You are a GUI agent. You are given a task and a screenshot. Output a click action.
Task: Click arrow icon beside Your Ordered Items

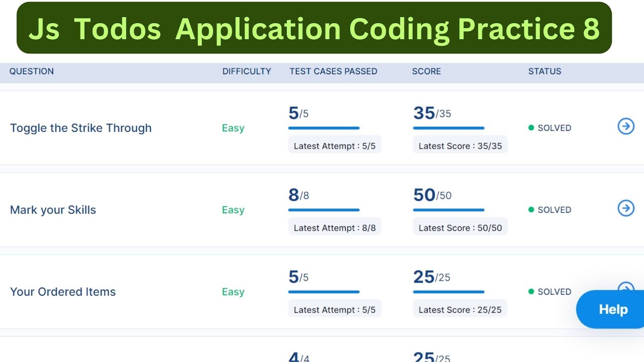[x=625, y=286]
